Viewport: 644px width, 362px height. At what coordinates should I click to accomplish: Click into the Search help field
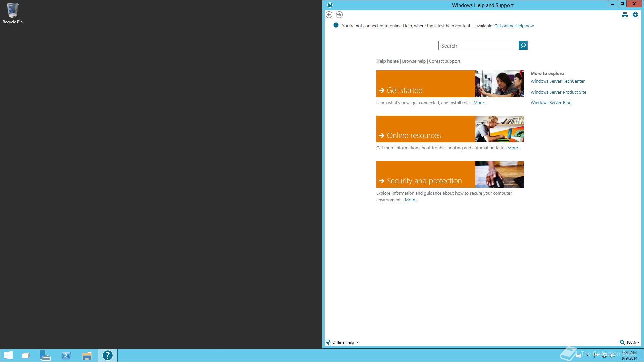pos(478,45)
